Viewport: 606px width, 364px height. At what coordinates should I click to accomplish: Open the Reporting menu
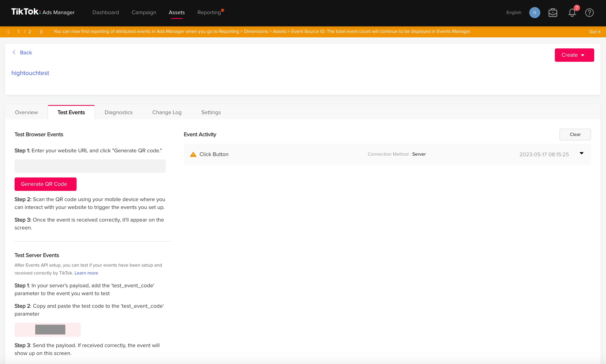[209, 12]
